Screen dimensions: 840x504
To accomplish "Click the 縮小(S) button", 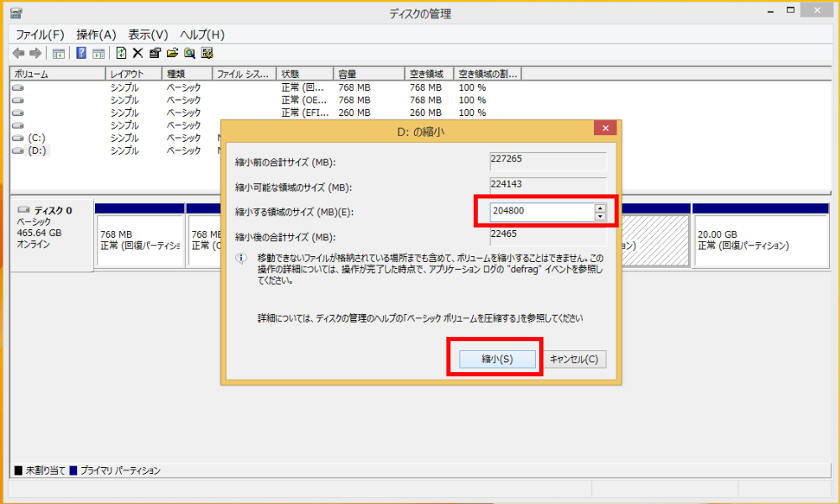I will 496,359.
